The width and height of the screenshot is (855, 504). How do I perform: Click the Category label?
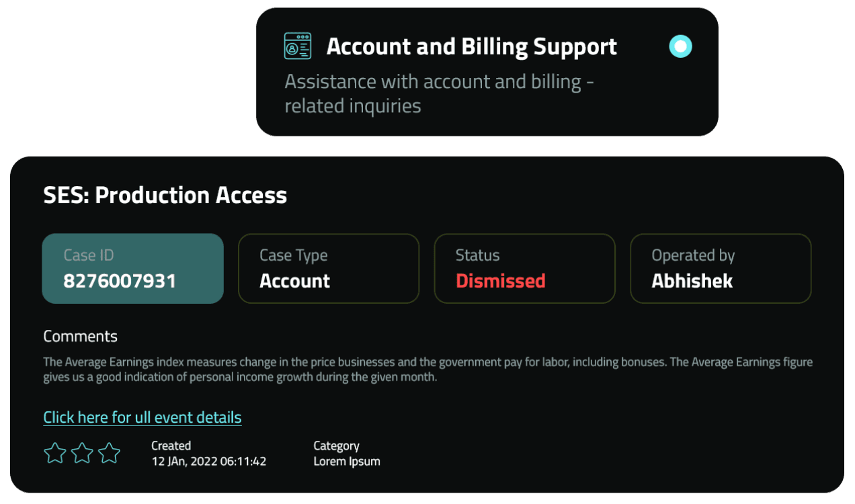[336, 446]
